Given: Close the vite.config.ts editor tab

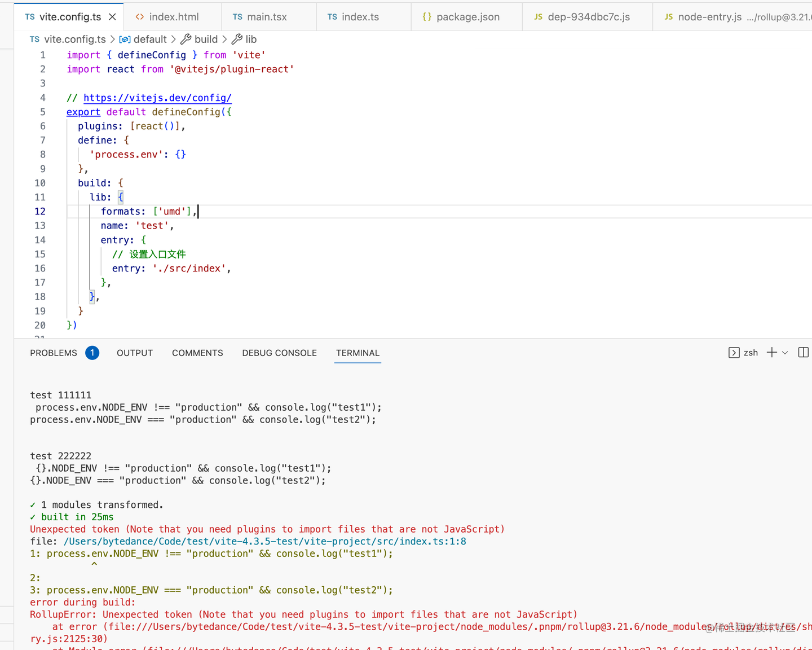Looking at the screenshot, I should [x=112, y=17].
